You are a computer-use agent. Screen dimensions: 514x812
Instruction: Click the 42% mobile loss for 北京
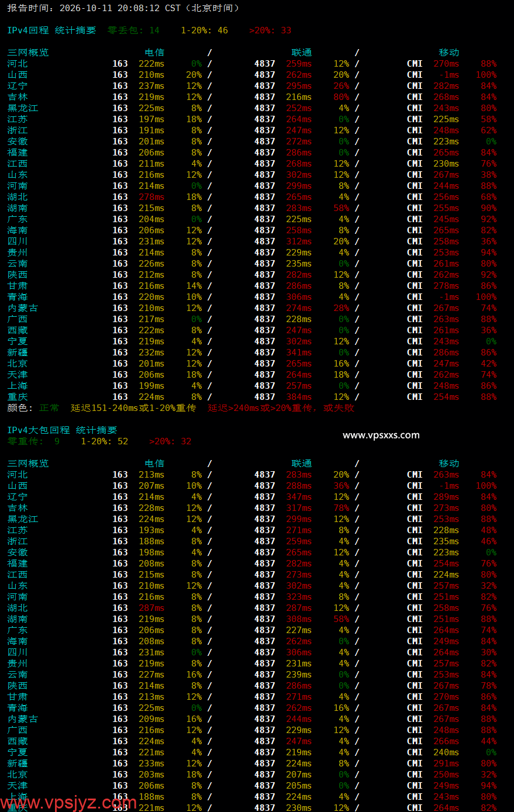tap(489, 364)
